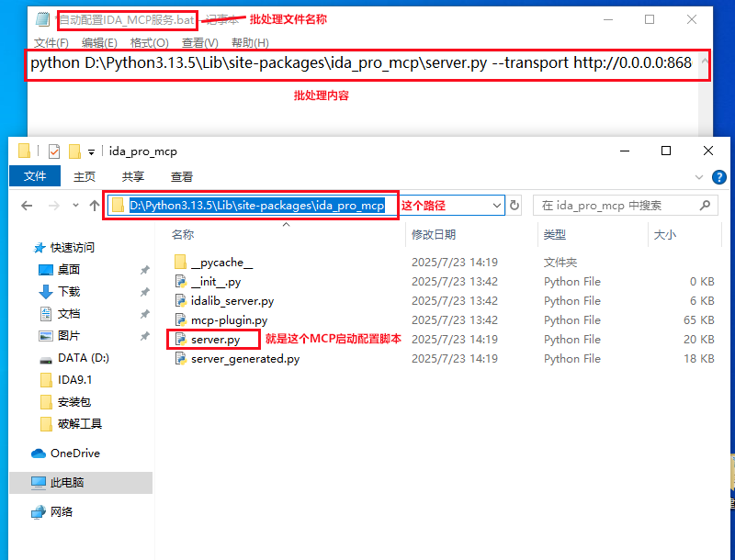The width and height of the screenshot is (735, 560).
Task: Select the server_generated.py file
Action: point(245,359)
